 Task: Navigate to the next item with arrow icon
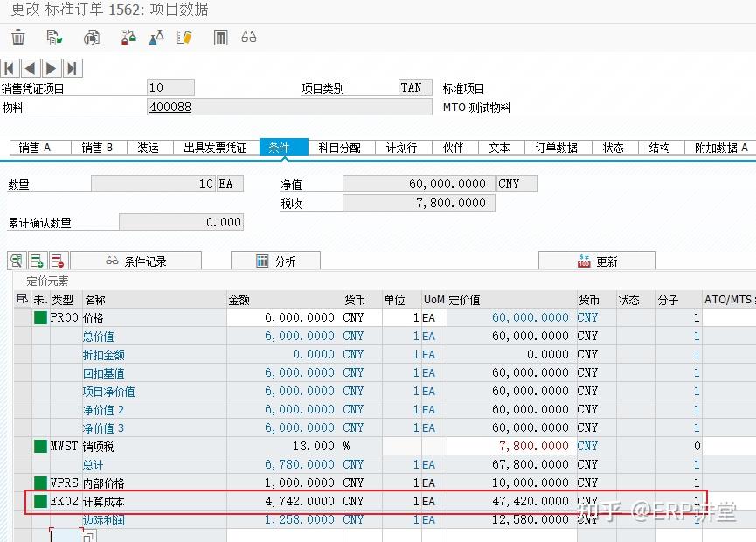51,67
